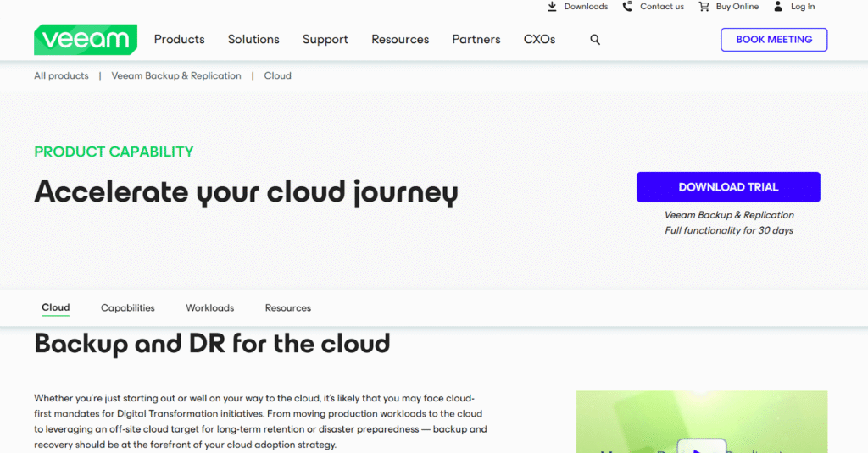
Task: Open the Partners menu item
Action: coord(476,40)
